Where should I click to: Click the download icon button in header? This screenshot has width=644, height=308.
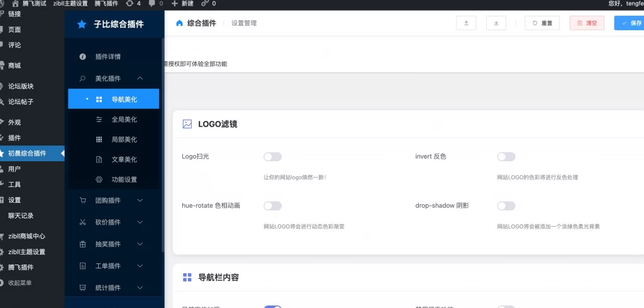pos(496,23)
